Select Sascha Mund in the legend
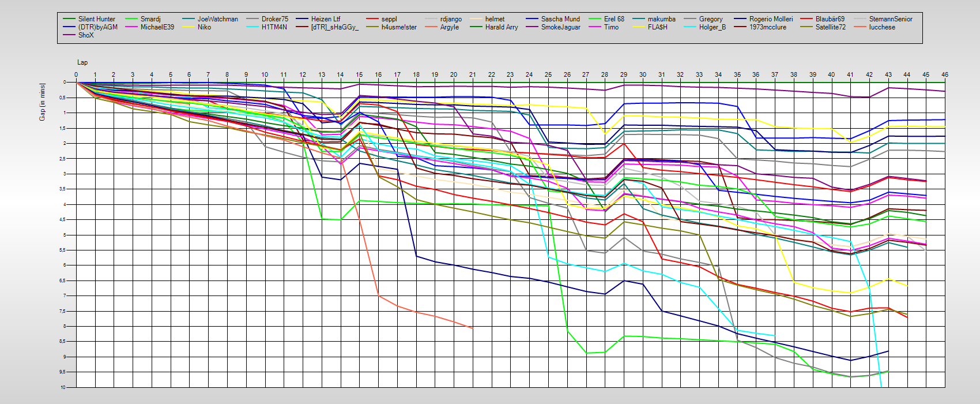Image resolution: width=980 pixels, height=404 pixels. tap(560, 19)
